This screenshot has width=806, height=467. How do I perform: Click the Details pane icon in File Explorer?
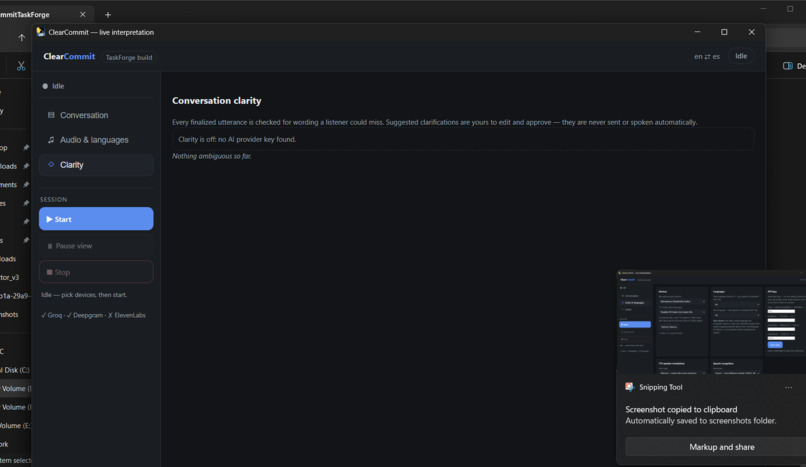click(x=787, y=66)
